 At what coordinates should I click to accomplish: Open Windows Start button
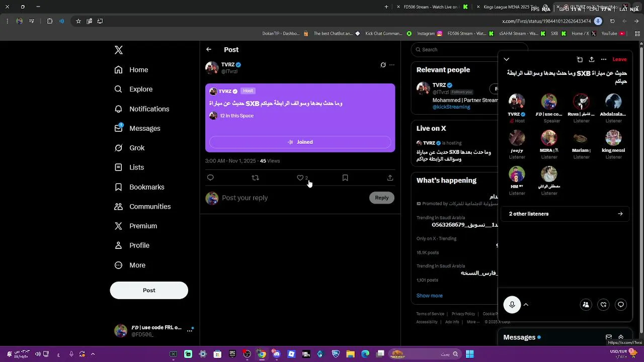point(469,354)
